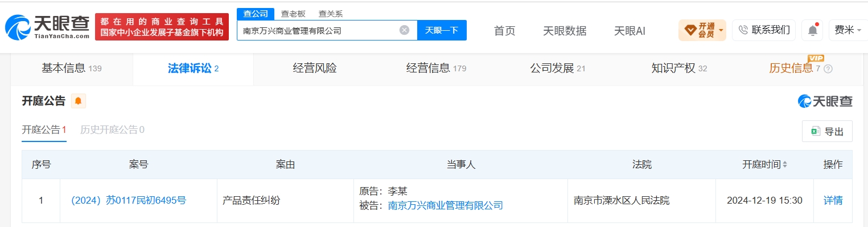The height and width of the screenshot is (227, 868).
Task: Switch to the 经营风险 tab
Action: pos(315,68)
